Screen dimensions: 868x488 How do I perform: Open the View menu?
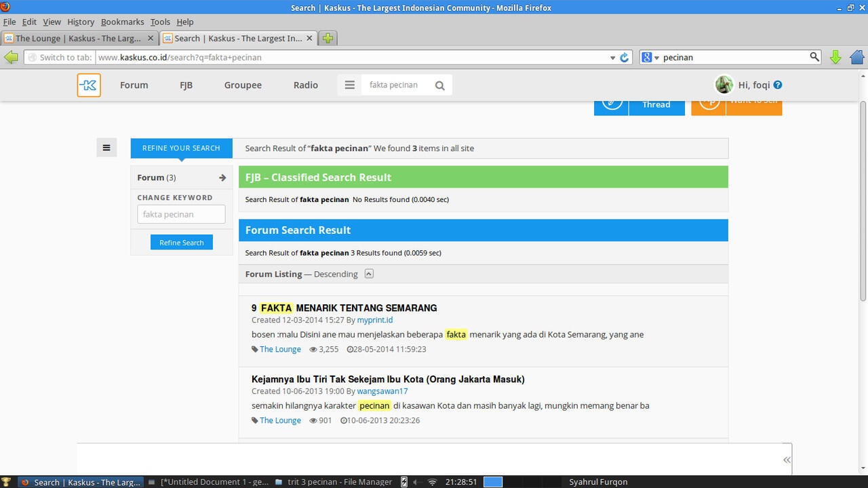[52, 22]
